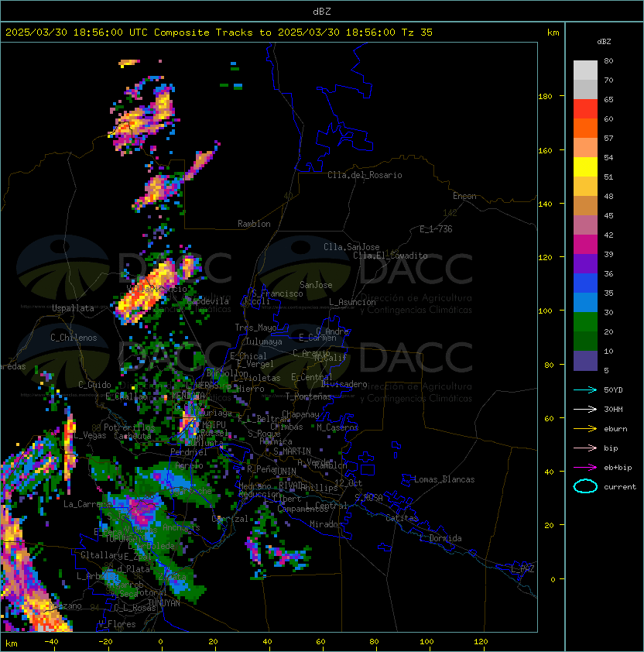Select the L_Dormida map label
This screenshot has height=652, width=644.
pyautogui.click(x=440, y=538)
